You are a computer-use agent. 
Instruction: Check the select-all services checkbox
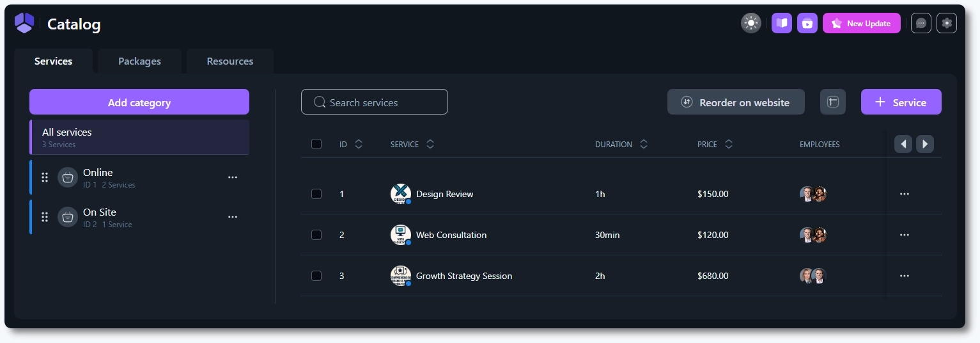pyautogui.click(x=316, y=144)
